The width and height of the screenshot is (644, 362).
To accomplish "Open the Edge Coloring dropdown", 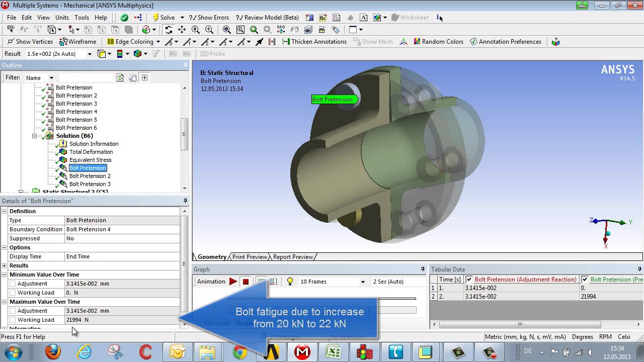I will pos(158,42).
